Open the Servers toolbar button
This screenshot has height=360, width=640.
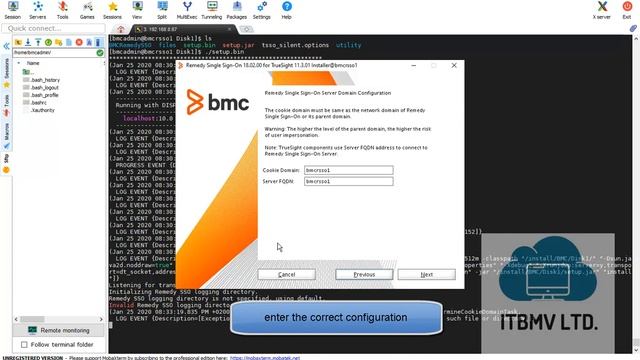coord(38,10)
